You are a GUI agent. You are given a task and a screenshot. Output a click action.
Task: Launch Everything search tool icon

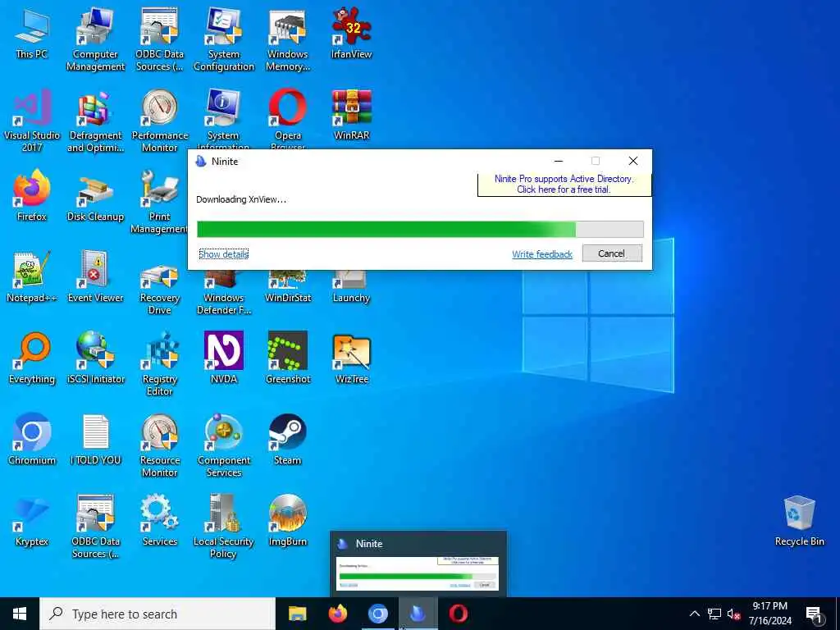(32, 359)
